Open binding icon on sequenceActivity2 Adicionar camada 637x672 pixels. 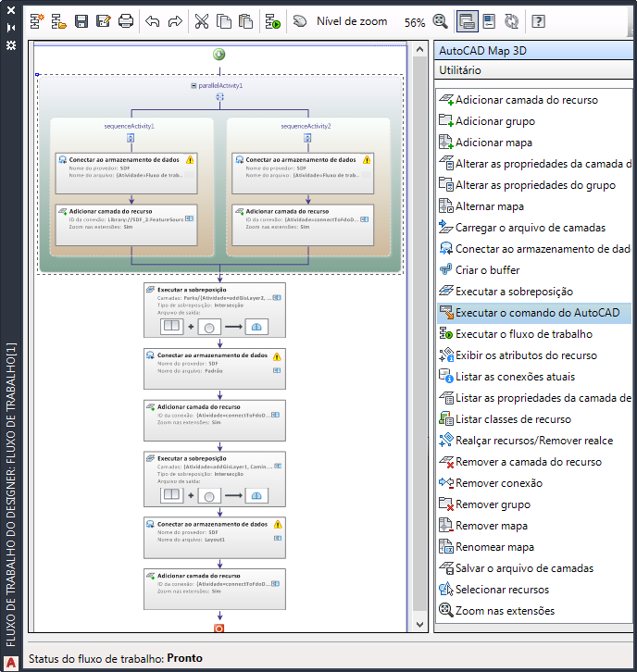(x=365, y=219)
